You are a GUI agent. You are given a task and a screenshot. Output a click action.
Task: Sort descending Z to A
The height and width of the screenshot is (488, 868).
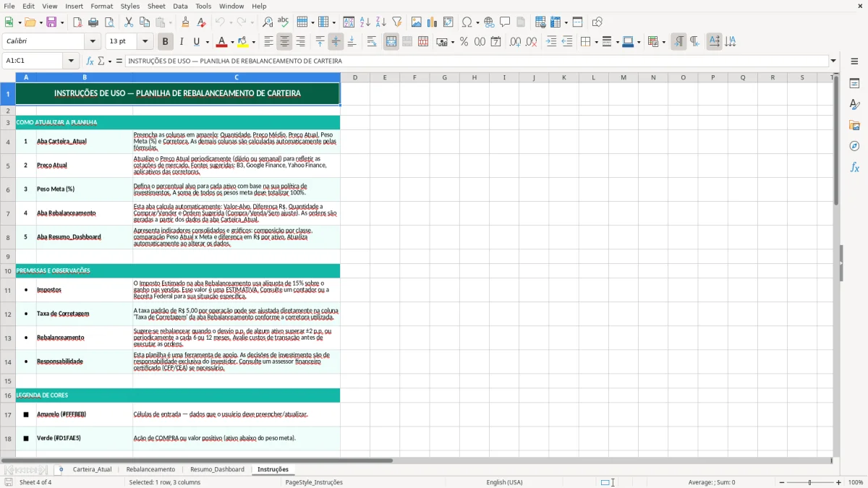[380, 22]
